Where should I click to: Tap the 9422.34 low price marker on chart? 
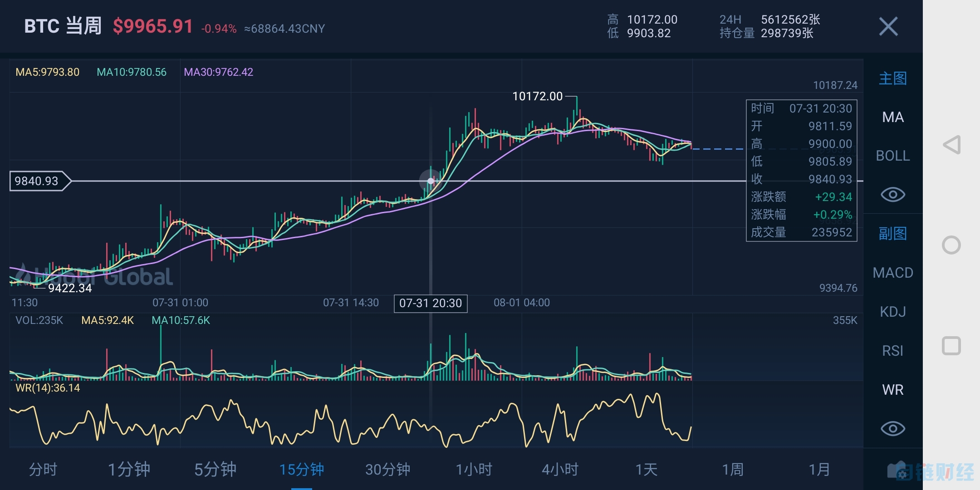[70, 288]
